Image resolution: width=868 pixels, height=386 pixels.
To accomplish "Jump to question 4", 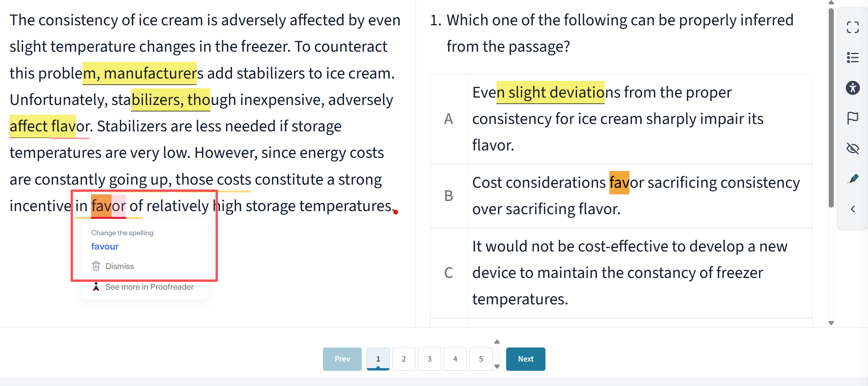I will click(455, 359).
